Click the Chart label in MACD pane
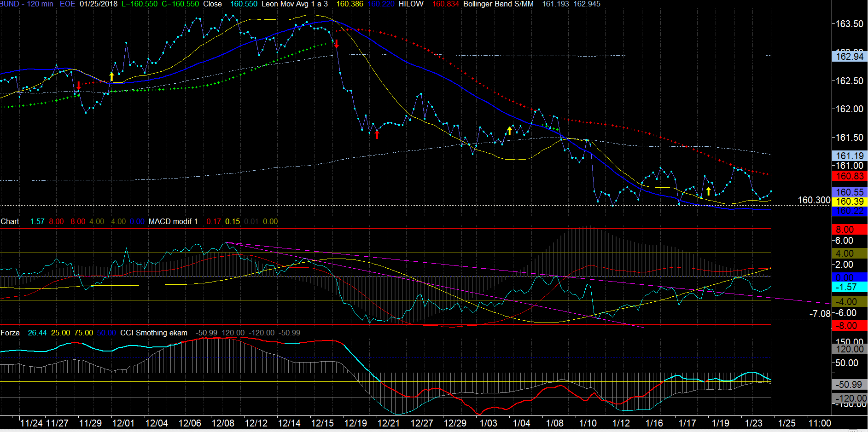This screenshot has height=432, width=868. click(x=10, y=221)
